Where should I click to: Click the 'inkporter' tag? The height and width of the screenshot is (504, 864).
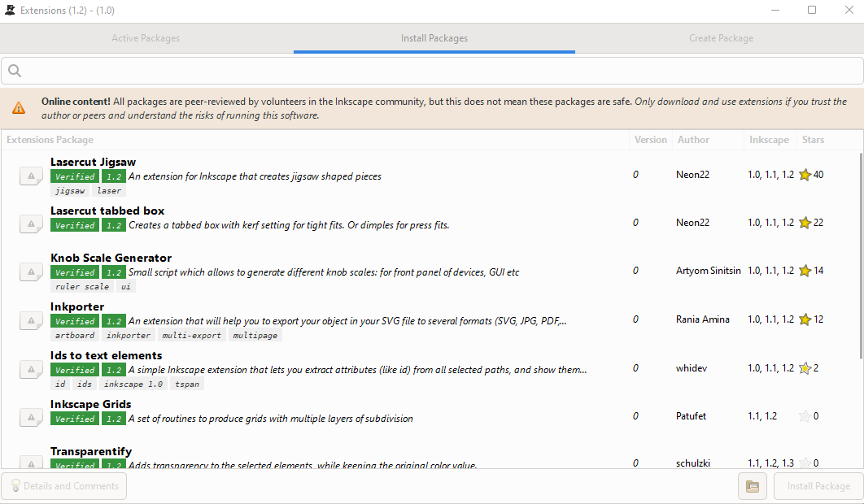coord(128,335)
